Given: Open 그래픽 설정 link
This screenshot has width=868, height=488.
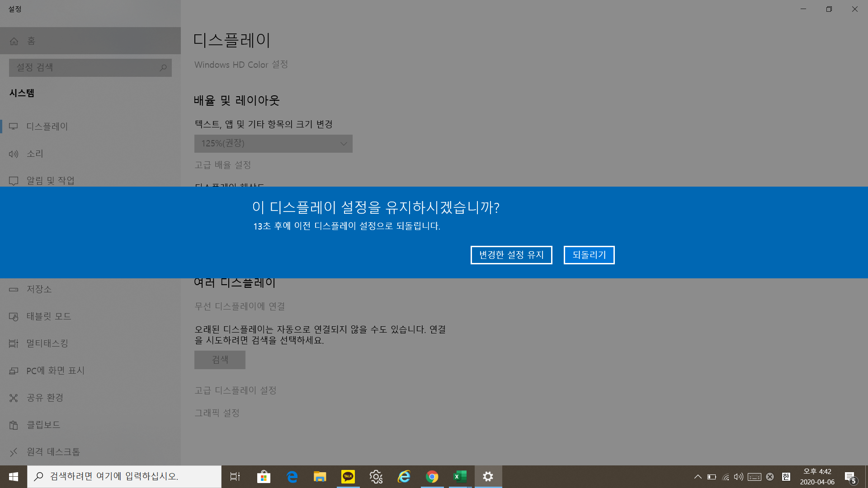Looking at the screenshot, I should pyautogui.click(x=217, y=413).
